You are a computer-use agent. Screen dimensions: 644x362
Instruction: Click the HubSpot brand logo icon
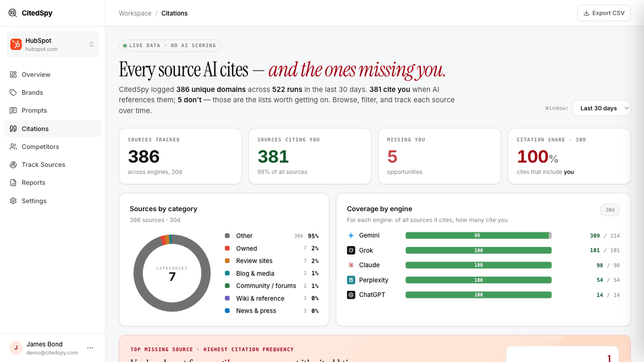(16, 44)
